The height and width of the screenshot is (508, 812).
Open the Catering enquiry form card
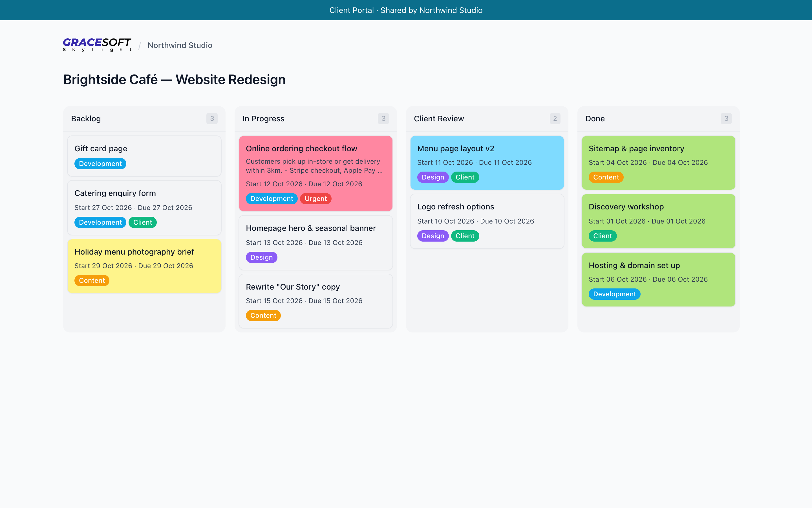coord(144,208)
